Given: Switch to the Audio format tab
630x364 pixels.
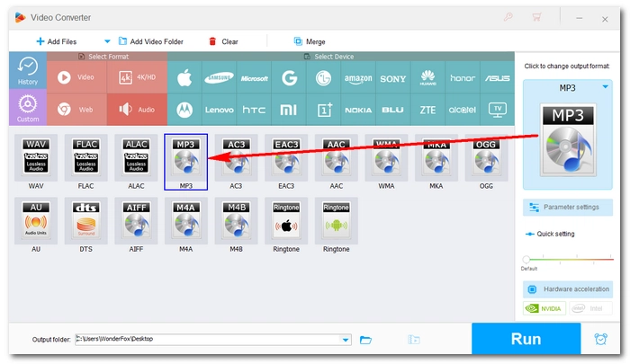Looking at the screenshot, I should pos(137,110).
